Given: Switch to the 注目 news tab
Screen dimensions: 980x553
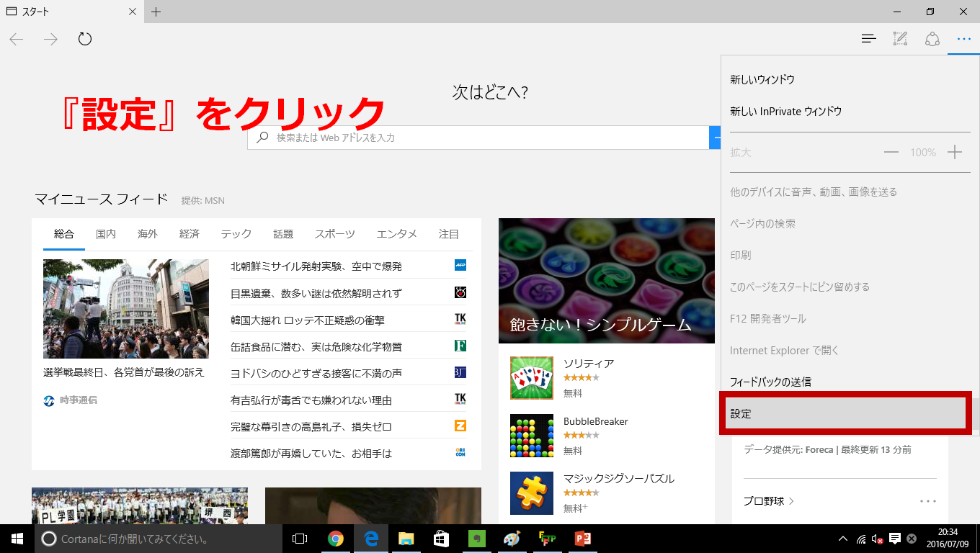Looking at the screenshot, I should pos(449,234).
